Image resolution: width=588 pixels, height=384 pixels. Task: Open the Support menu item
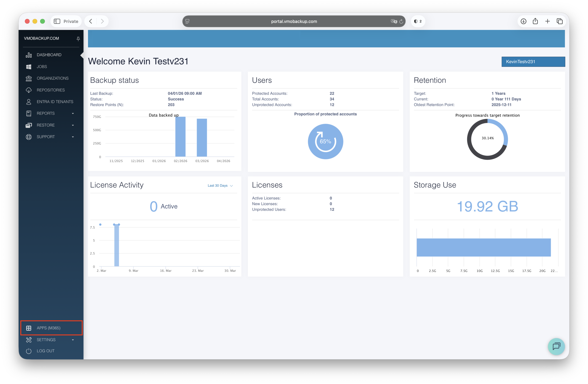pos(46,137)
